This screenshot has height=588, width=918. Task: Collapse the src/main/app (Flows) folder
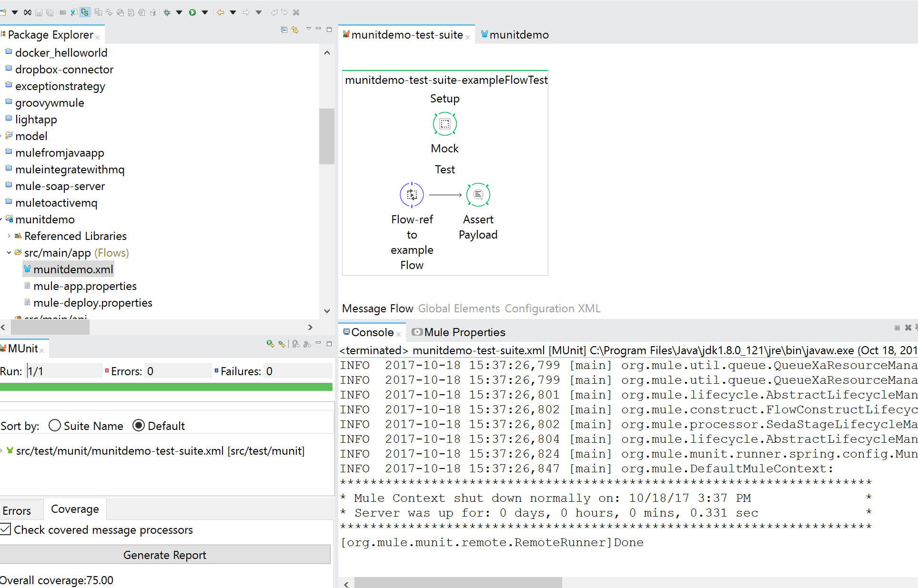[x=9, y=252]
